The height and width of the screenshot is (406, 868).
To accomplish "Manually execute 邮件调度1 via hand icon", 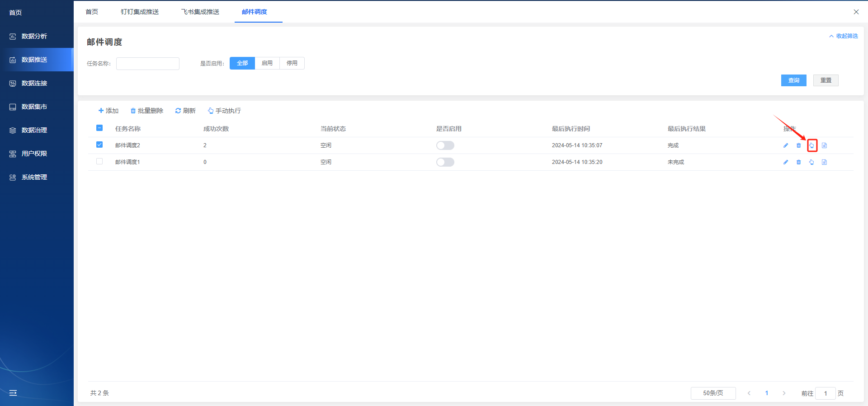I will pyautogui.click(x=812, y=162).
